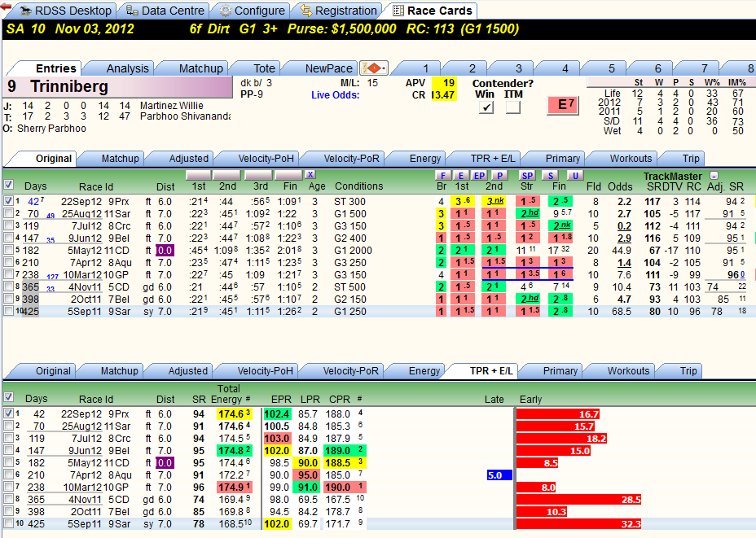Click the F pace filter button
The height and width of the screenshot is (538, 756).
coord(442,175)
